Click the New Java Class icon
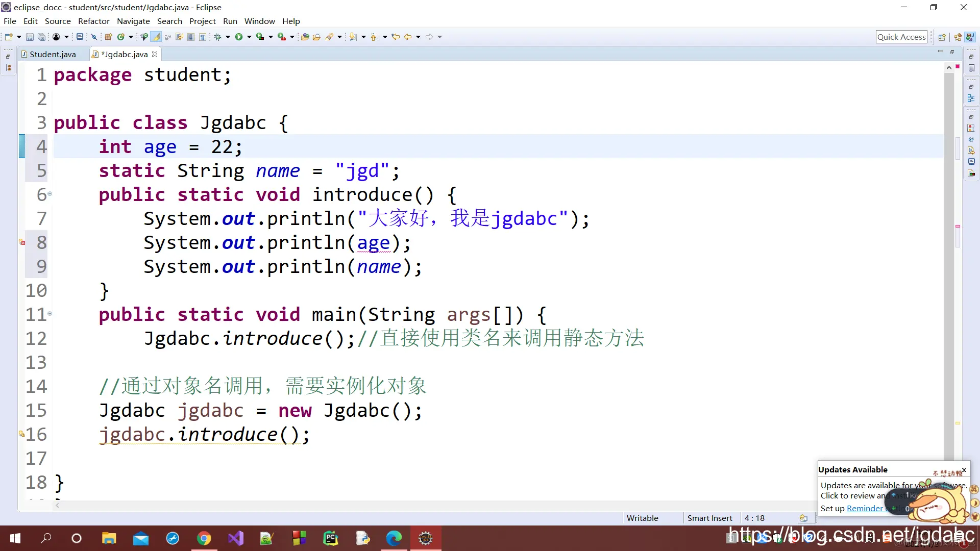This screenshot has width=980, height=551. point(121,37)
